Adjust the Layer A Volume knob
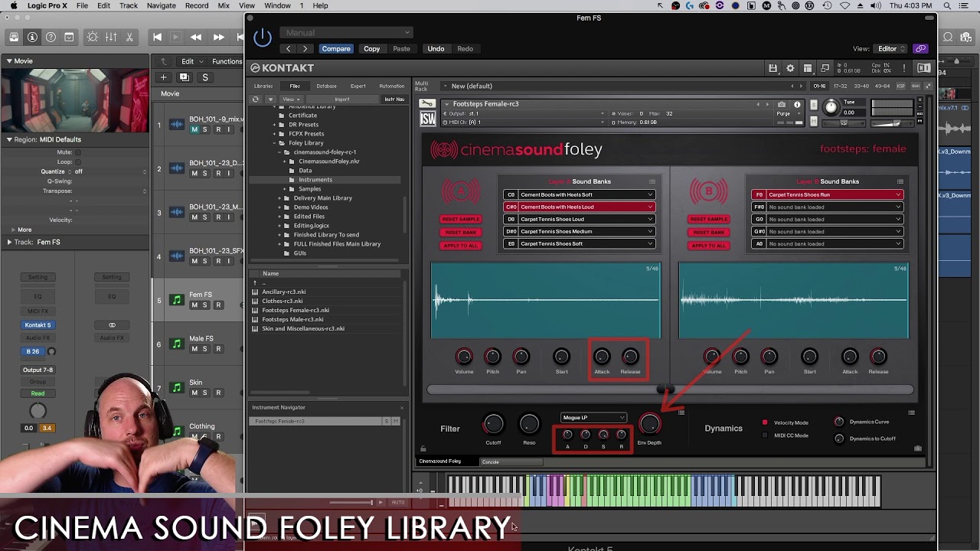This screenshot has width=980, height=551. 464,357
